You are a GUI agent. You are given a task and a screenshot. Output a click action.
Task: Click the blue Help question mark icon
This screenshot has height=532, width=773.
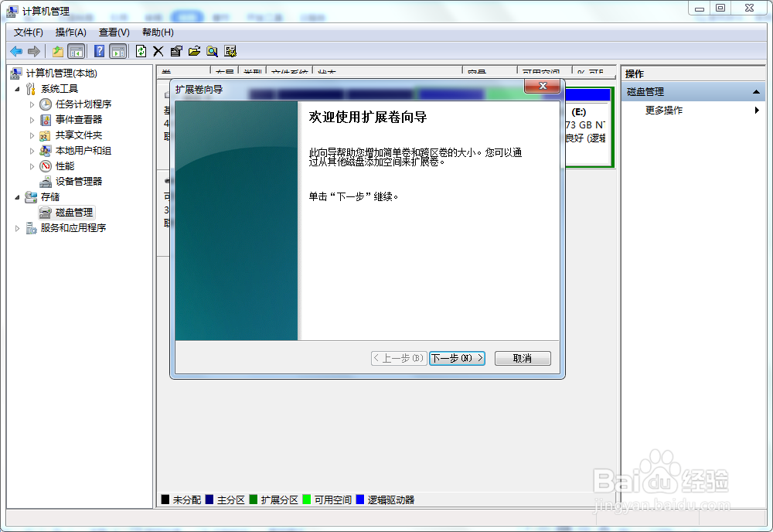point(99,51)
